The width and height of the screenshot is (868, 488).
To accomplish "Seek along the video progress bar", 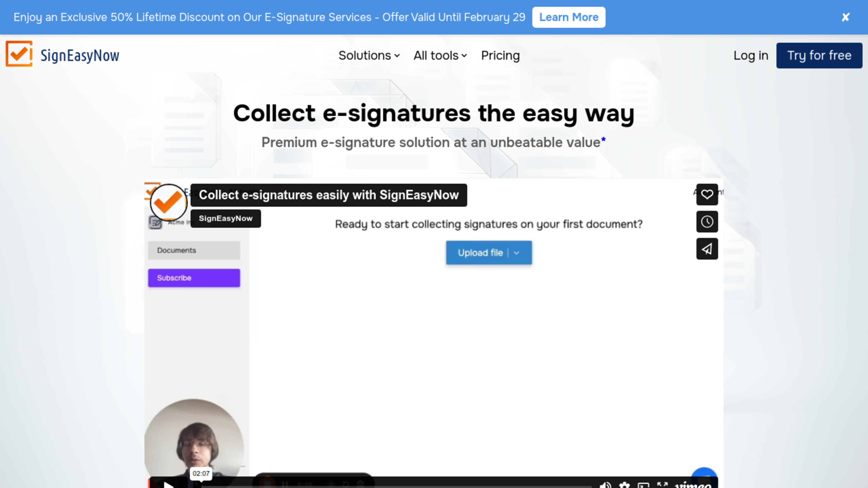I will 396,486.
